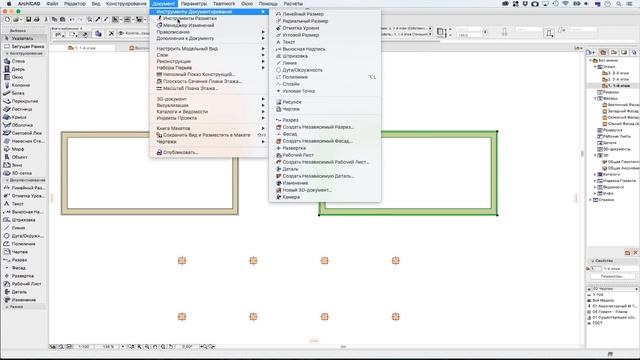
Task: Collapse the Фасады tree node in navigator
Action: [x=596, y=98]
